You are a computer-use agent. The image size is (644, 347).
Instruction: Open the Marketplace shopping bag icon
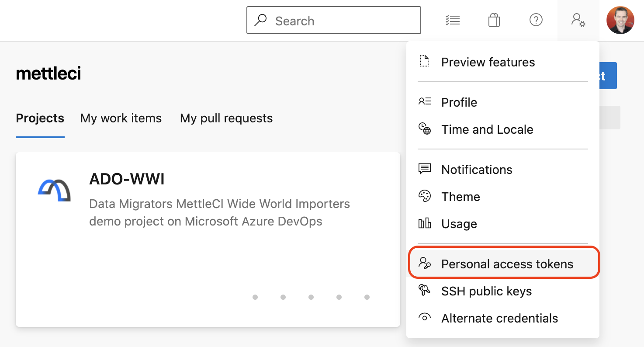pos(494,20)
